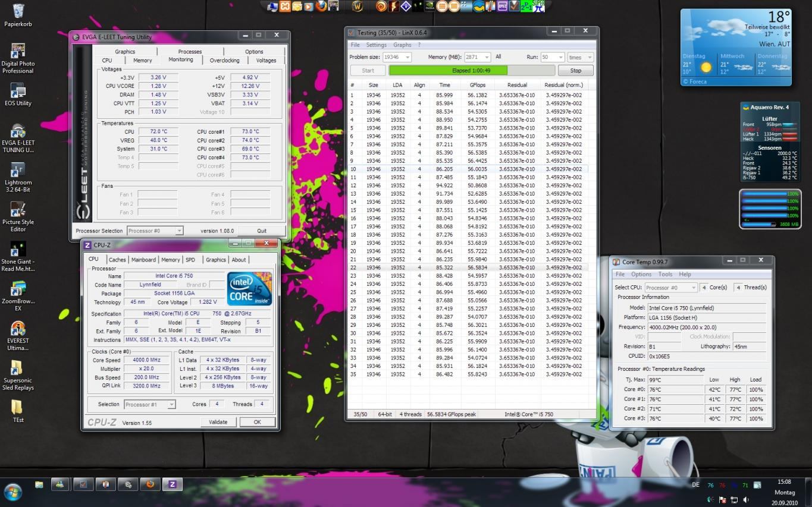This screenshot has height=507, width=812.
Task: Launch World of Warcraft from top dock
Action: (358, 7)
